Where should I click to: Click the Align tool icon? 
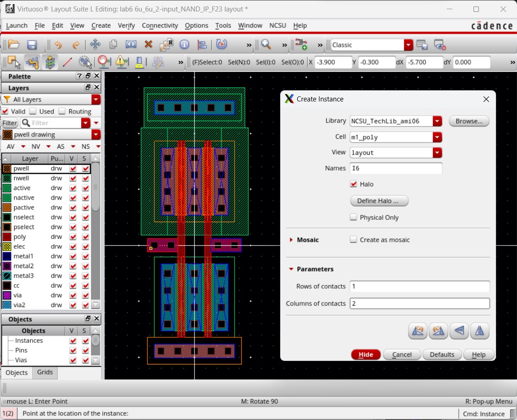(202, 45)
